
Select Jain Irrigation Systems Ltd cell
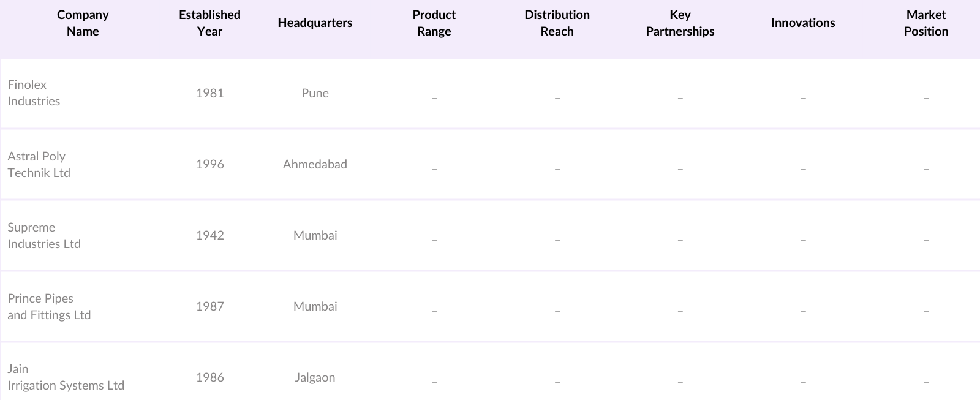66,377
